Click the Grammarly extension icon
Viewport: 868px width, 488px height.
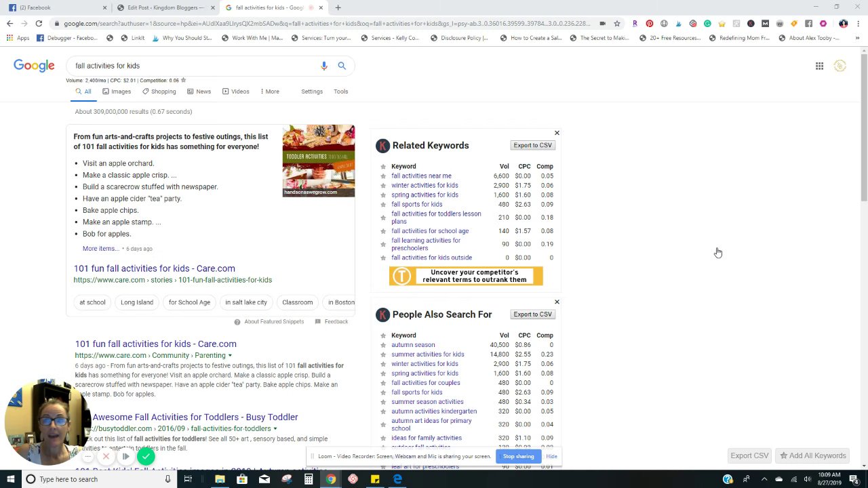point(707,23)
